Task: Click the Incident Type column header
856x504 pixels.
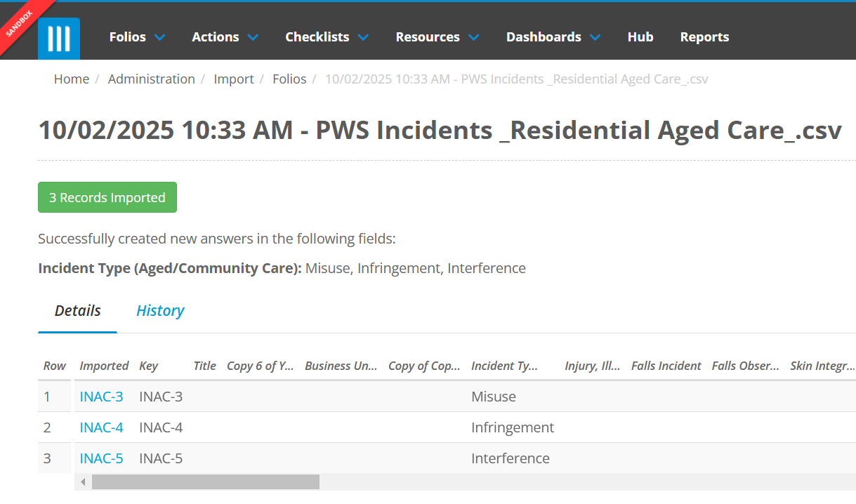Action: click(x=503, y=366)
